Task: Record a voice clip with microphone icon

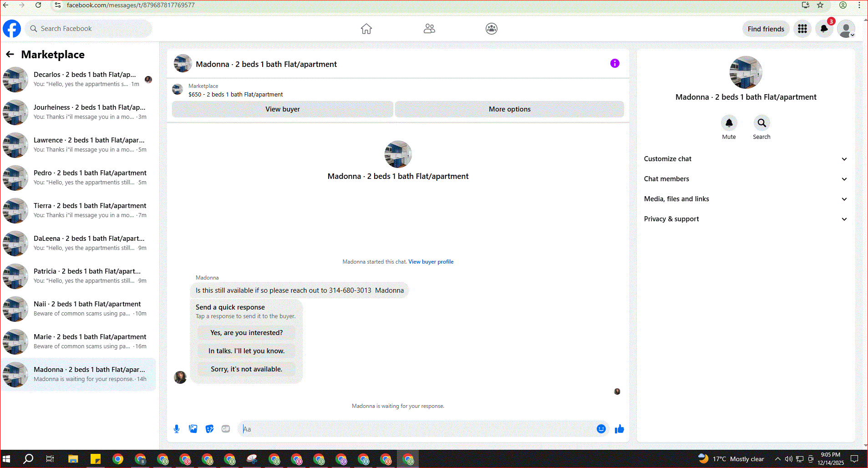Action: click(x=177, y=429)
